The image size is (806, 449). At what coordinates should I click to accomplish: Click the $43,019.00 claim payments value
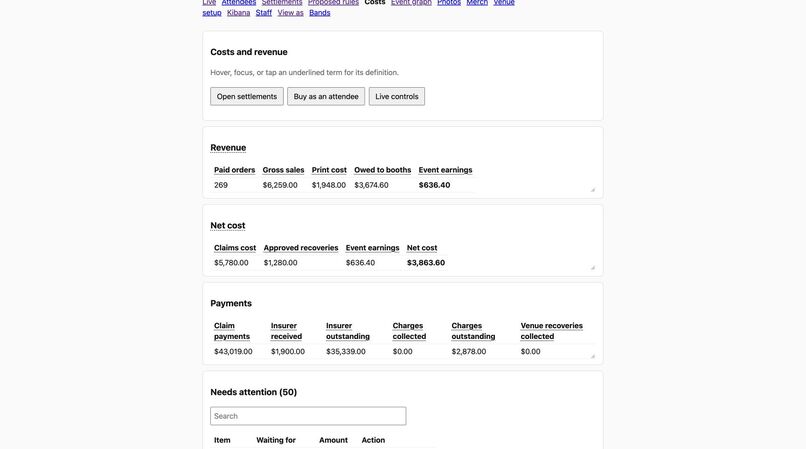pyautogui.click(x=233, y=352)
